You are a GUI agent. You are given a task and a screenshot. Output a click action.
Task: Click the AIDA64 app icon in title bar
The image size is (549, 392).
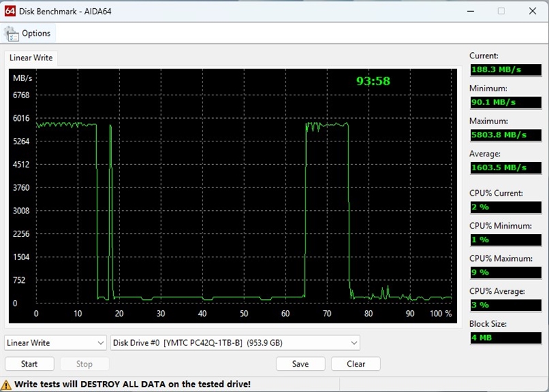[10, 11]
